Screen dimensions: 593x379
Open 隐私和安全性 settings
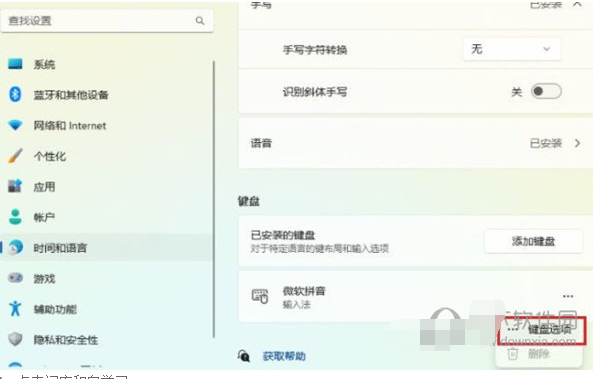pyautogui.click(x=66, y=340)
